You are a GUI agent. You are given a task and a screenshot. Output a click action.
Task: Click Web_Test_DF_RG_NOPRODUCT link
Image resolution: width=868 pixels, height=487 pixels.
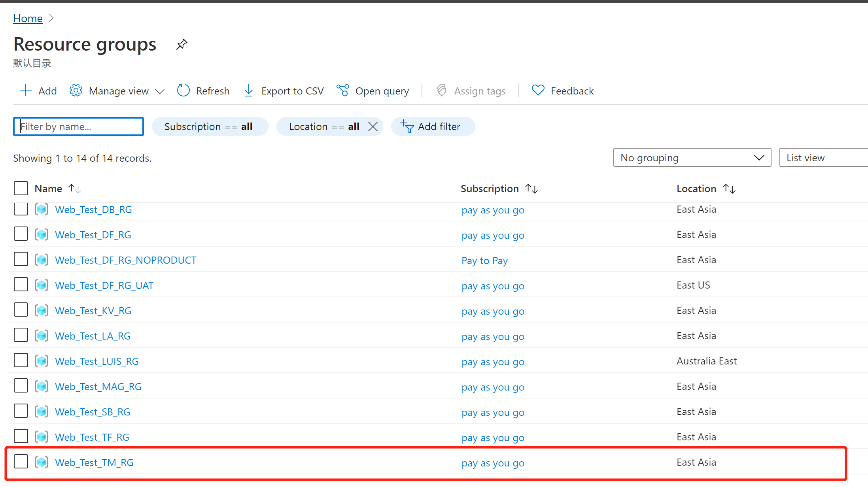[x=127, y=259]
